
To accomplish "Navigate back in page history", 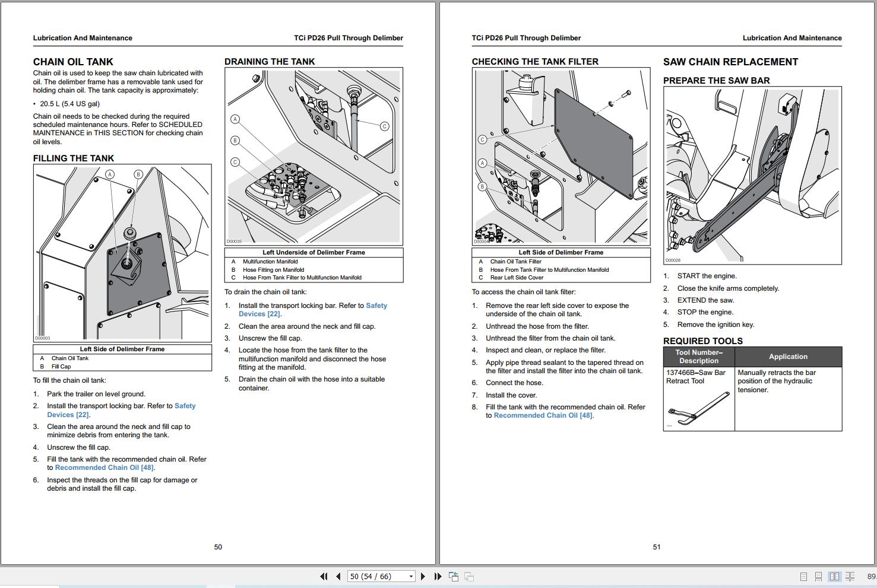I will (x=454, y=576).
